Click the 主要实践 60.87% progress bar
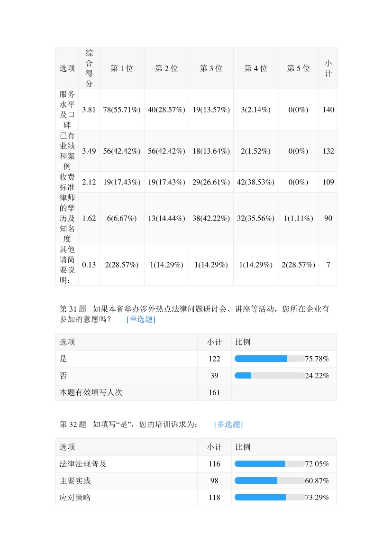The image size is (392, 555). tap(269, 481)
